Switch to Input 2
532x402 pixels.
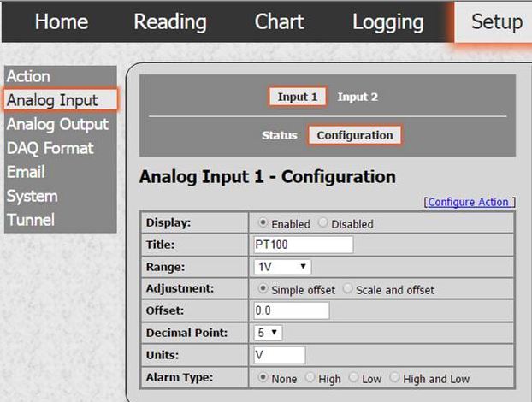point(358,97)
